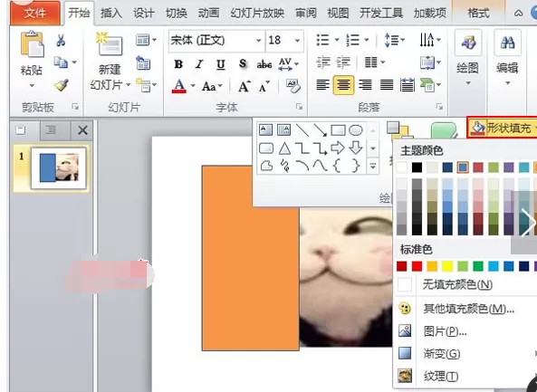Click the Copy icon

(x=61, y=62)
